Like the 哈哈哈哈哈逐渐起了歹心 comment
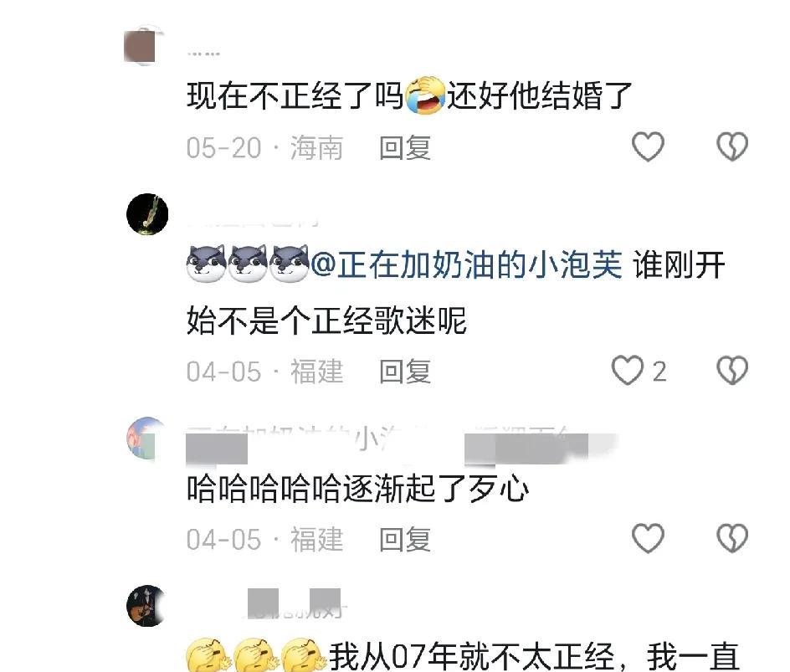This screenshot has width=790, height=672. coord(648,538)
